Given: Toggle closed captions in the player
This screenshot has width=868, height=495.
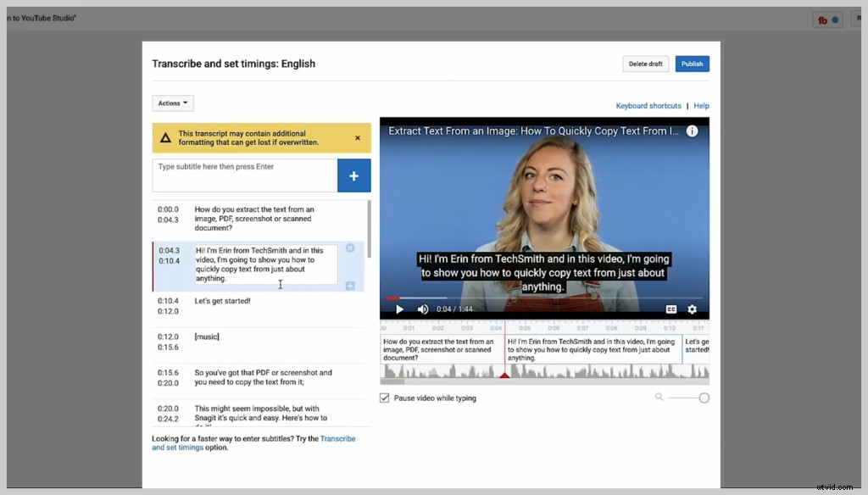Looking at the screenshot, I should pyautogui.click(x=673, y=309).
